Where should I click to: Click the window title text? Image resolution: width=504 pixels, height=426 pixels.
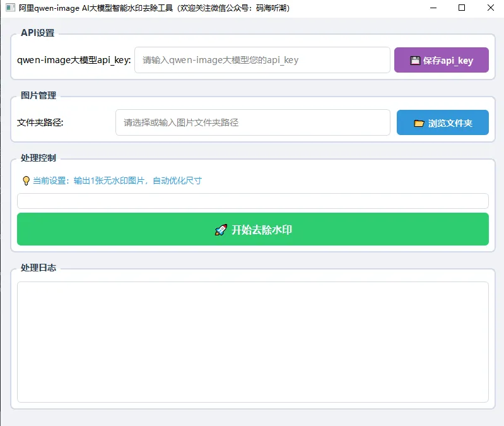pyautogui.click(x=155, y=8)
